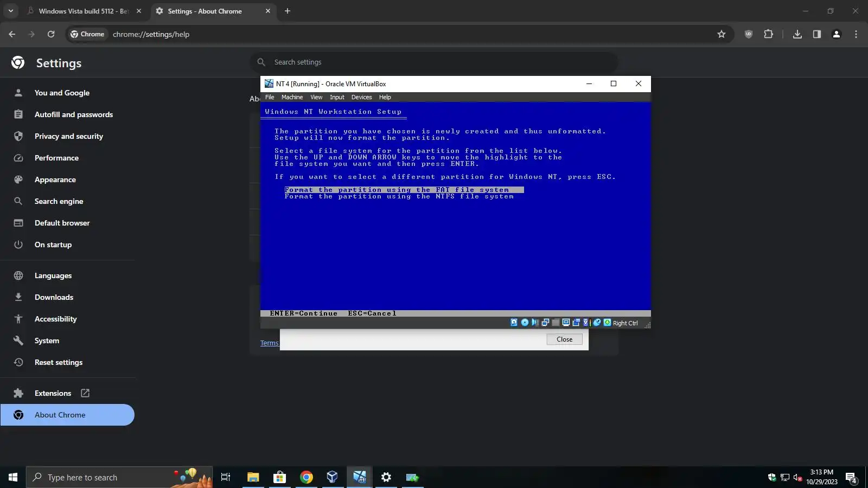Click the shared folders indicator in VirtualBox status bar
The image size is (868, 488).
point(576,323)
